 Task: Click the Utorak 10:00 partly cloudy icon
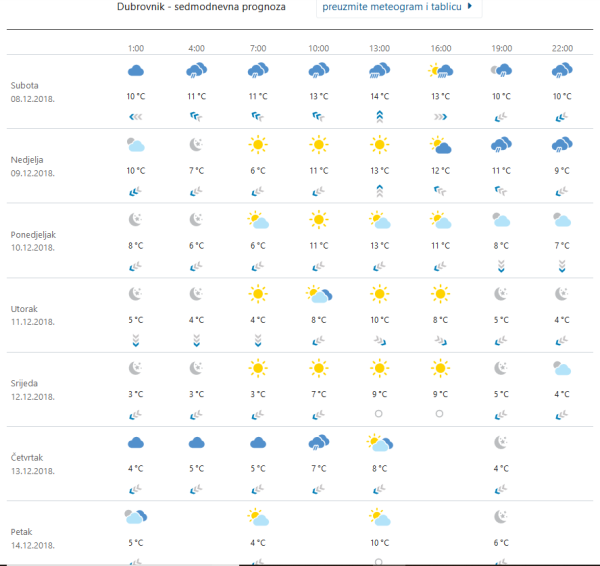(319, 294)
